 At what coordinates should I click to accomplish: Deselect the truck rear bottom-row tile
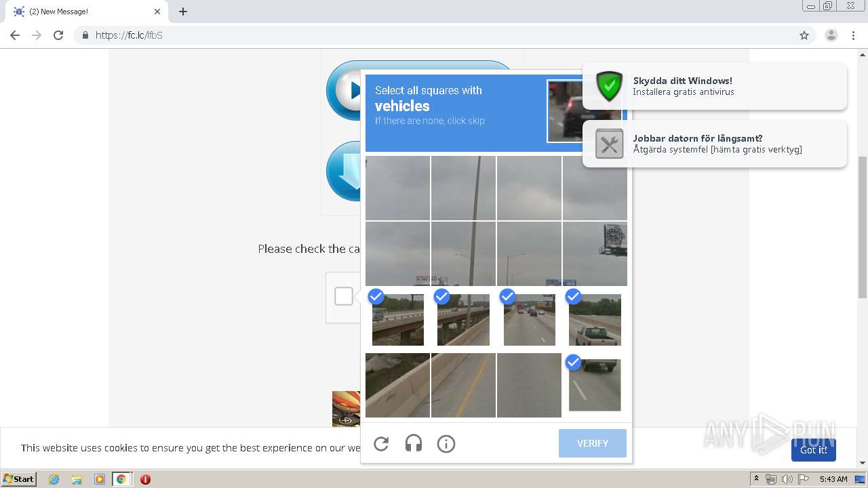[595, 385]
